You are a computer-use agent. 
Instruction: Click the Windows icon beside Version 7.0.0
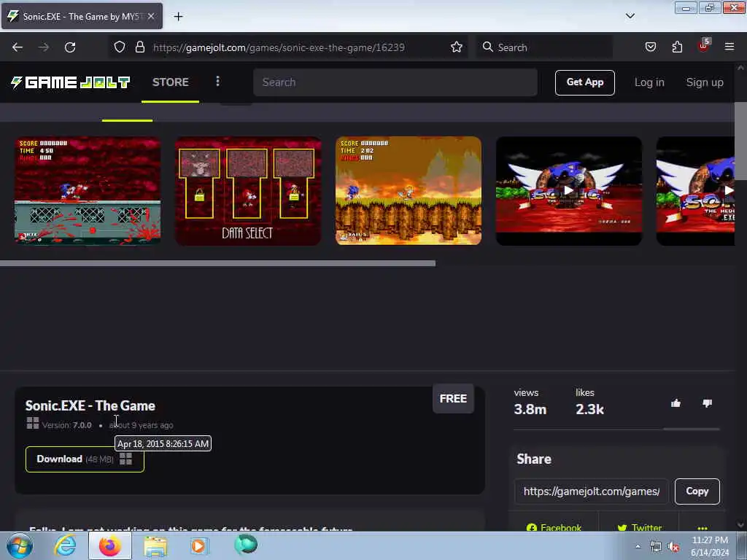pyautogui.click(x=33, y=423)
